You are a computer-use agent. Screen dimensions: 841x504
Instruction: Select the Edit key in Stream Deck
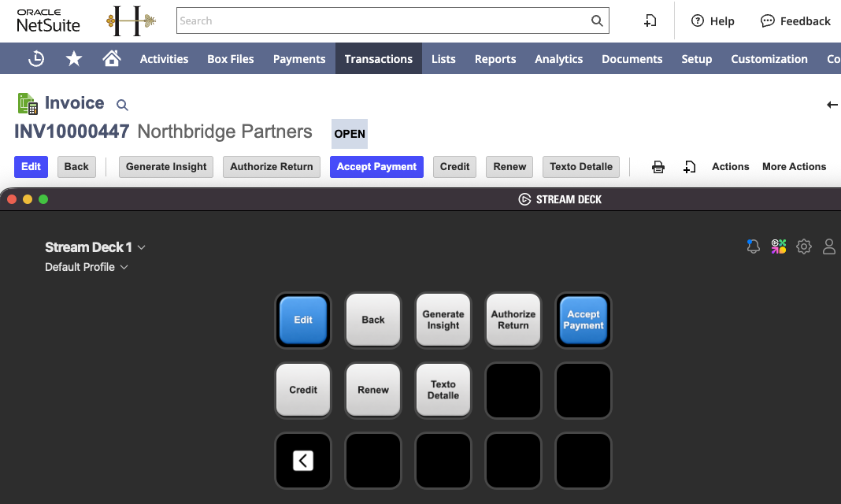click(303, 320)
